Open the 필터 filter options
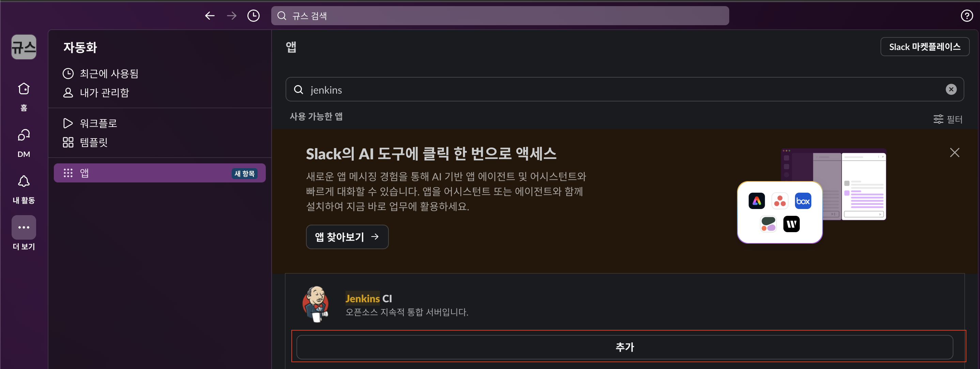 point(948,119)
